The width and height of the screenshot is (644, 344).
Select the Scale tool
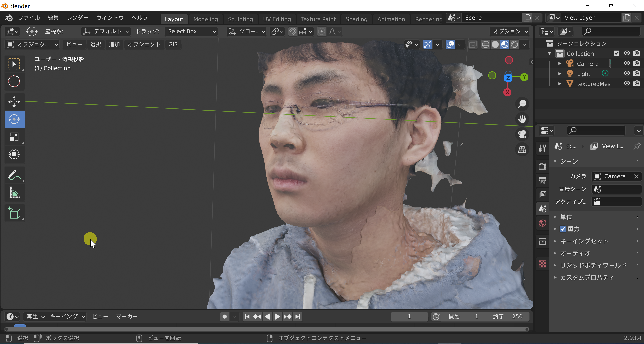click(x=14, y=137)
